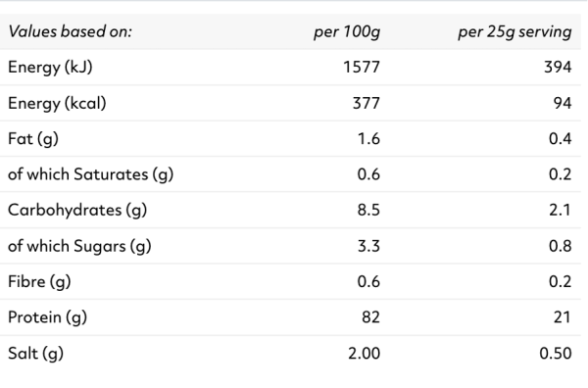Click the Fat (g) row label
Screen dimensions: 588x388
point(33,139)
